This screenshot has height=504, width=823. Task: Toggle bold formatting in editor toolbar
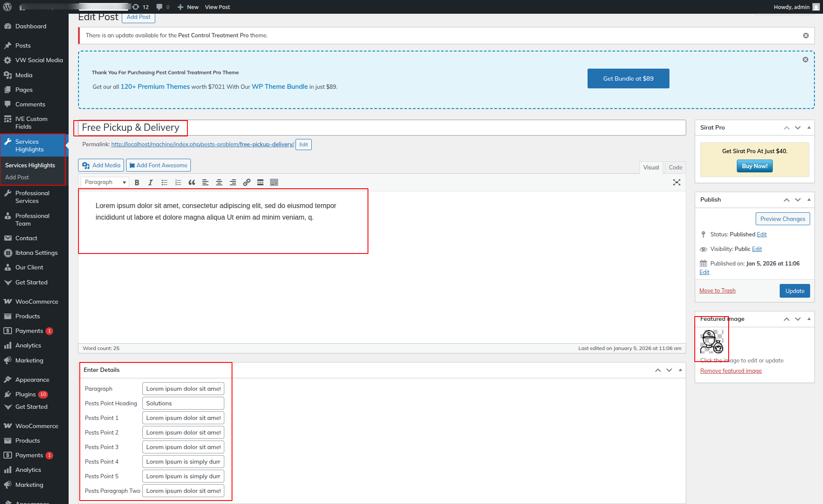(x=137, y=182)
